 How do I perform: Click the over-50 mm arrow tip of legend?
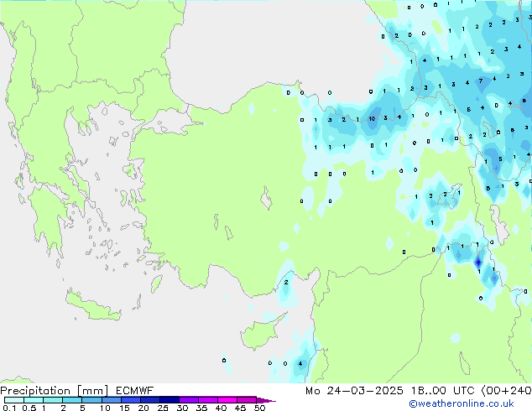click(x=266, y=400)
